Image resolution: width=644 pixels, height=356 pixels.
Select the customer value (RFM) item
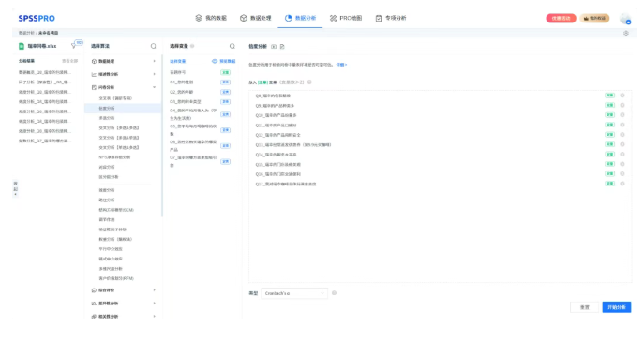click(x=116, y=278)
